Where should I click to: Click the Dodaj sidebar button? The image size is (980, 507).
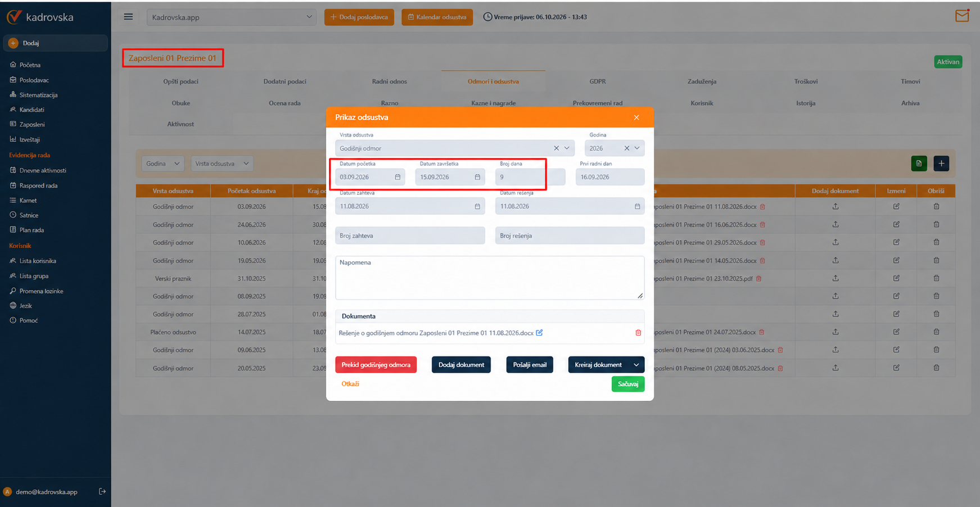(x=55, y=43)
